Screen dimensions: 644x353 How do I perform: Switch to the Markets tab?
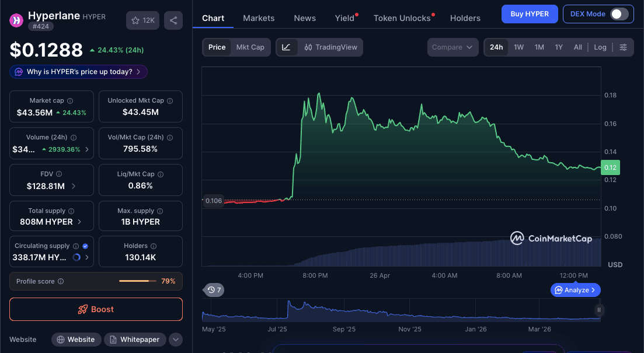coord(259,18)
